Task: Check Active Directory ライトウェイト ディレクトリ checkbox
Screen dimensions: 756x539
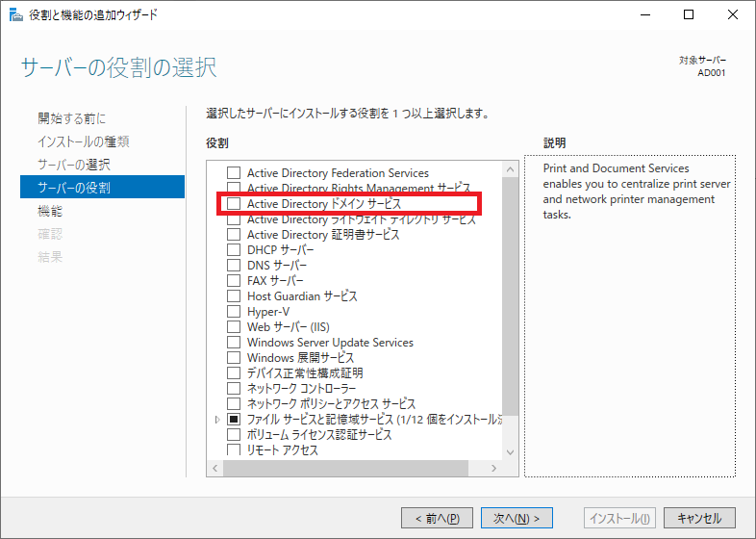Action: (x=234, y=220)
